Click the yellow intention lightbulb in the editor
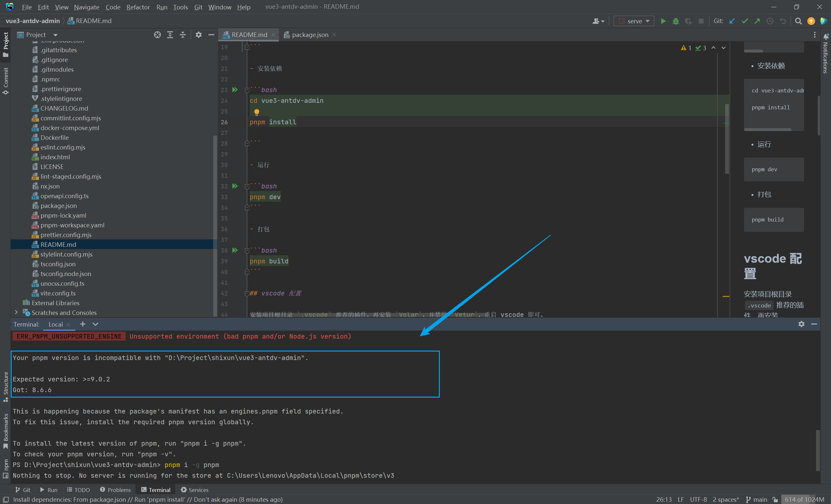This screenshot has width=831, height=504. (x=256, y=112)
